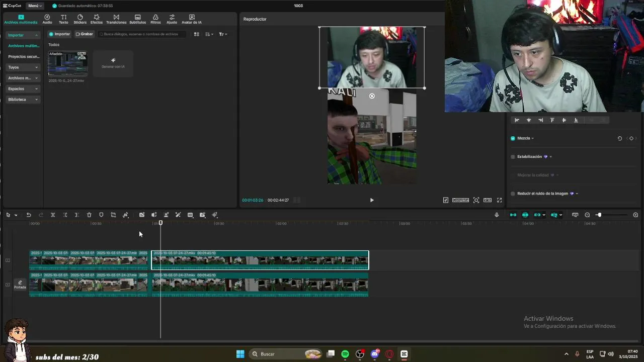This screenshot has width=644, height=362.
Task: Align clip to top edge
Action: 552,120
